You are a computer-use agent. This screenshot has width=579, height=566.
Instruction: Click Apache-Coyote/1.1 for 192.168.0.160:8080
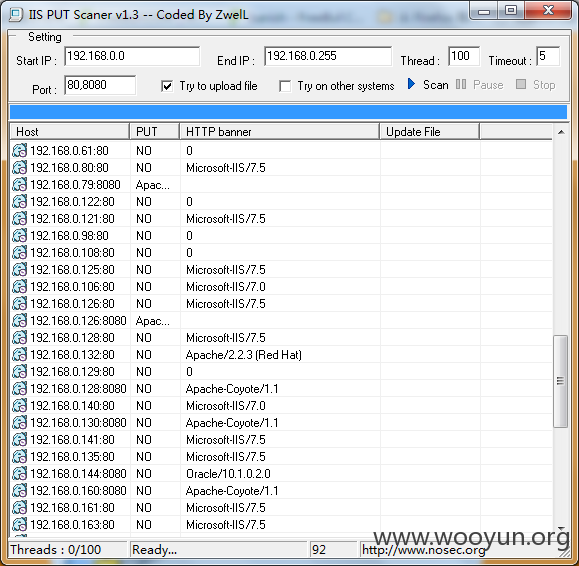pyautogui.click(x=232, y=491)
